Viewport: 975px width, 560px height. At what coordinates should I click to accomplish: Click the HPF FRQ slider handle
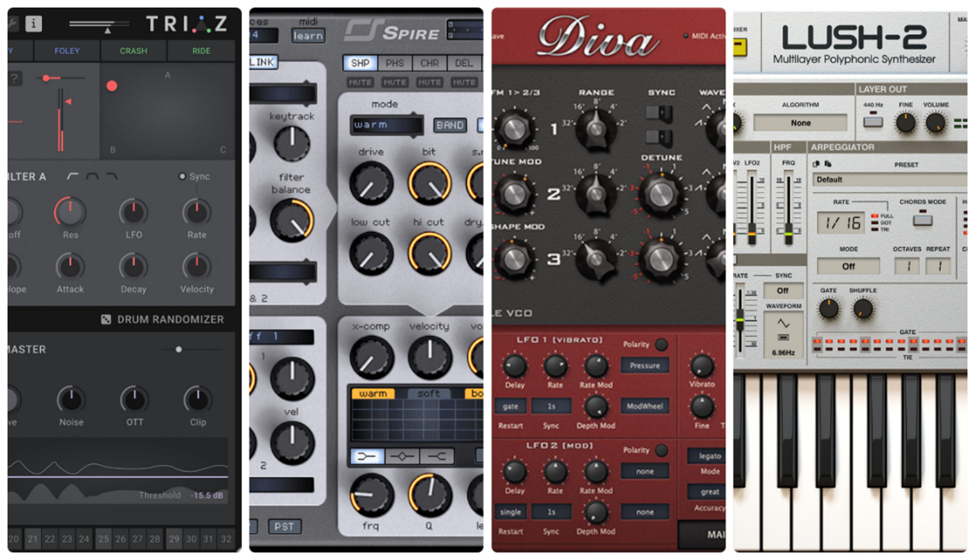788,234
